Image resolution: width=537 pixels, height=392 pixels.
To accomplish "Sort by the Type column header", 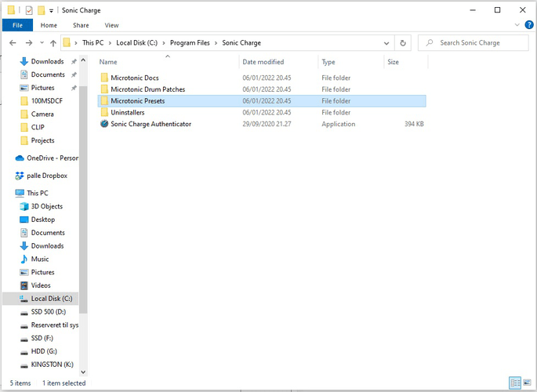I will (328, 62).
